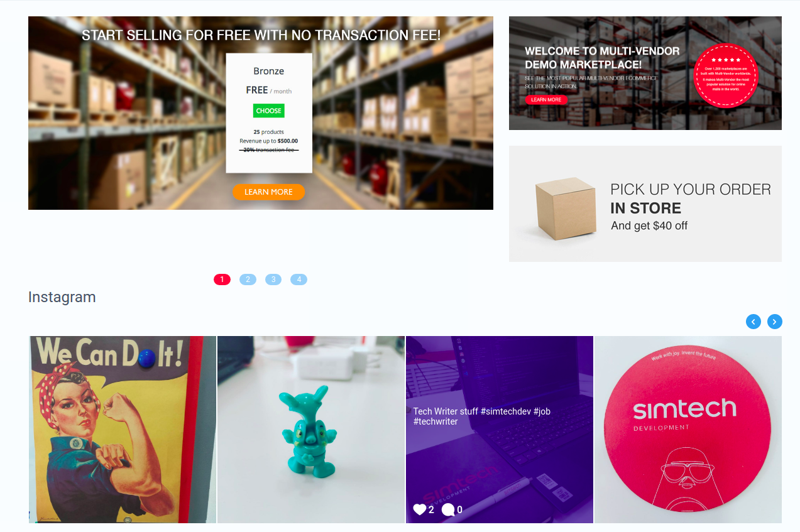Click the heart likes icon on Tech Writer post

point(420,509)
